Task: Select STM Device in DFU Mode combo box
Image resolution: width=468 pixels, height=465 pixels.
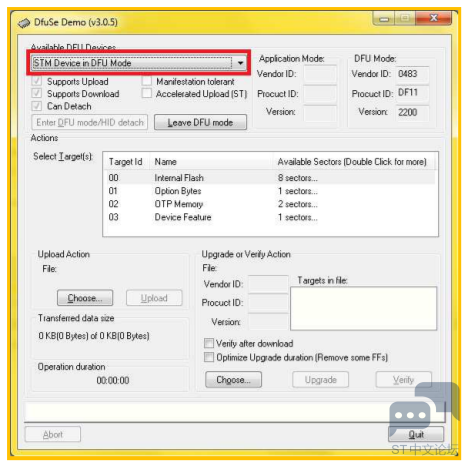Action: [139, 63]
